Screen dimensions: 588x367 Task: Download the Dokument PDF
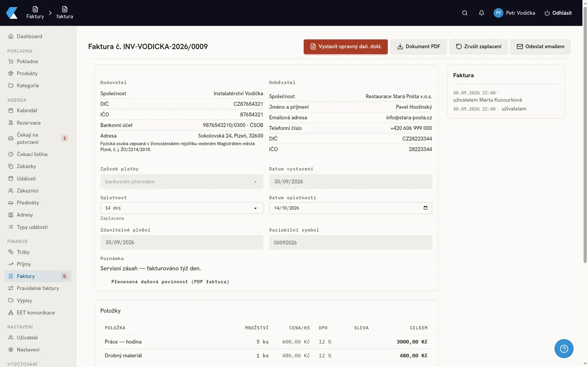[x=419, y=47]
